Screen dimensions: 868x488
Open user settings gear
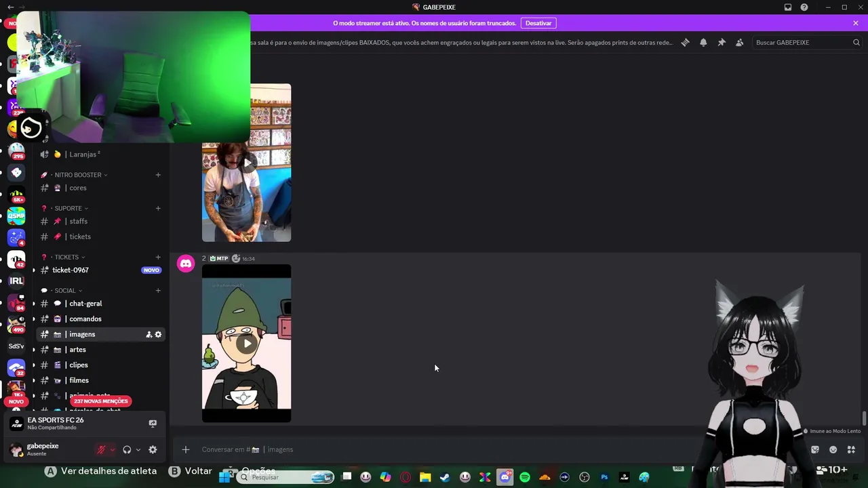coord(153,449)
